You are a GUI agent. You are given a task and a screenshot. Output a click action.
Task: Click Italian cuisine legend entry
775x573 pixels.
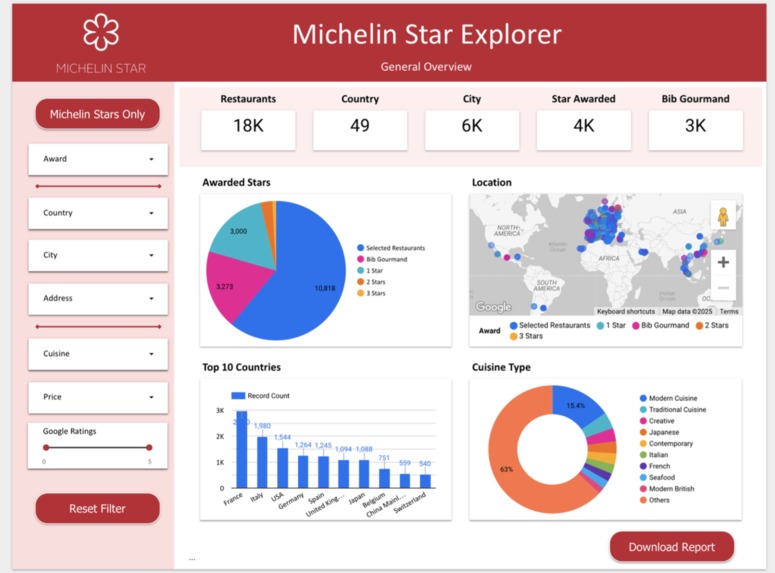(x=654, y=455)
